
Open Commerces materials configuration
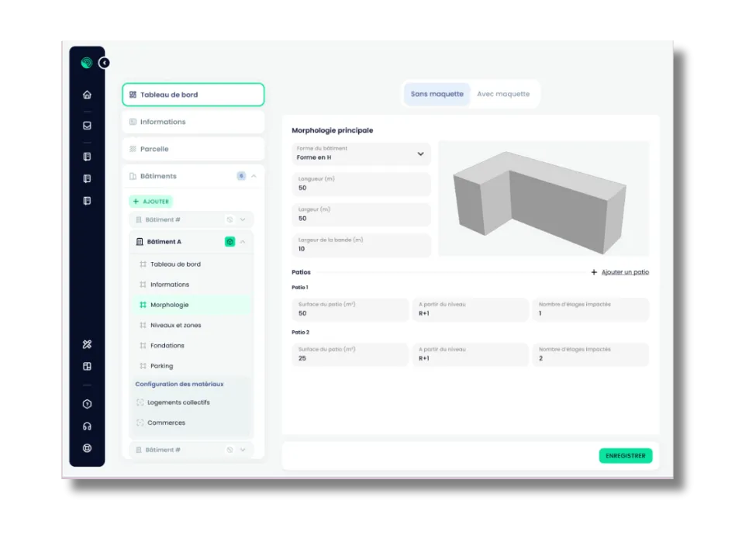[x=192, y=423]
